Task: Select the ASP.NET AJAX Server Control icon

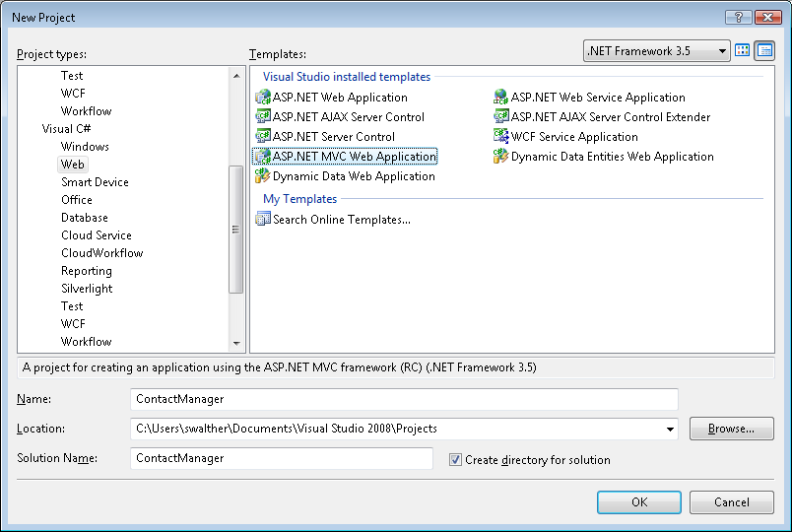Action: click(x=262, y=117)
